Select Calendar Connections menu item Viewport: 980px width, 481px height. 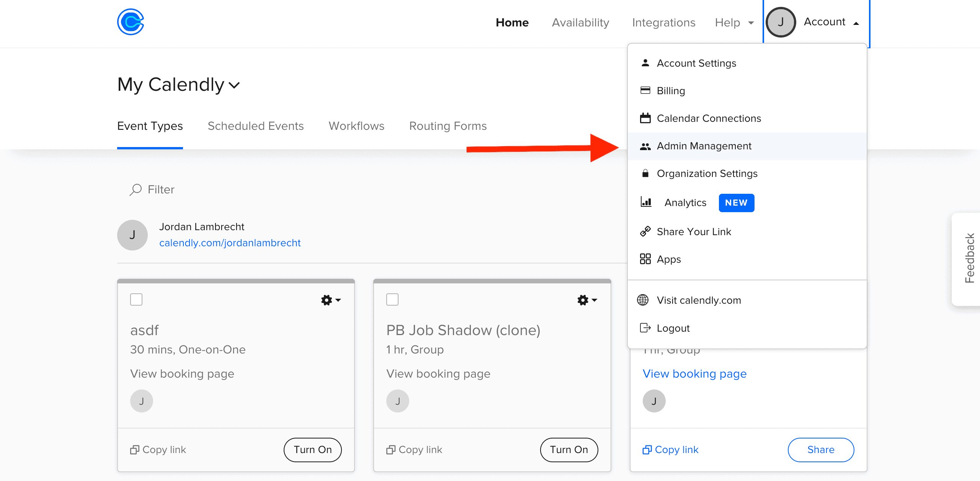click(747, 118)
